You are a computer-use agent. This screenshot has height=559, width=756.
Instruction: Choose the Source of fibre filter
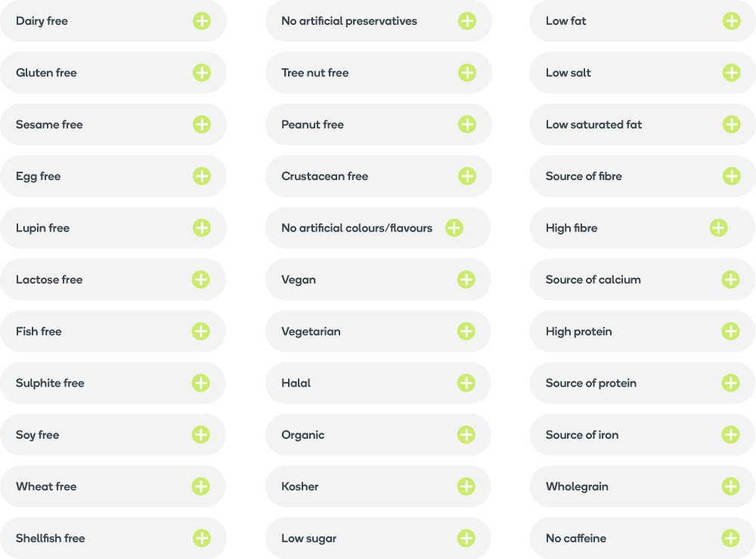coord(730,175)
